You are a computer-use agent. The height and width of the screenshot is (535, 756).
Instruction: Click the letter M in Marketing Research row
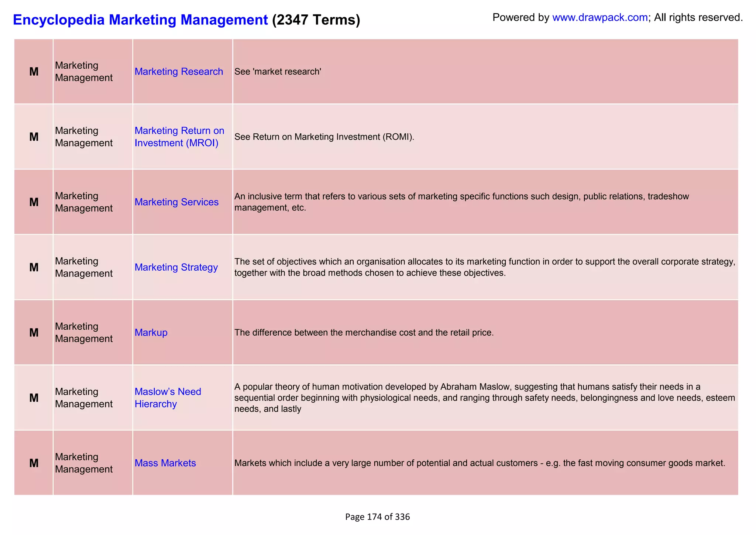(x=34, y=72)
